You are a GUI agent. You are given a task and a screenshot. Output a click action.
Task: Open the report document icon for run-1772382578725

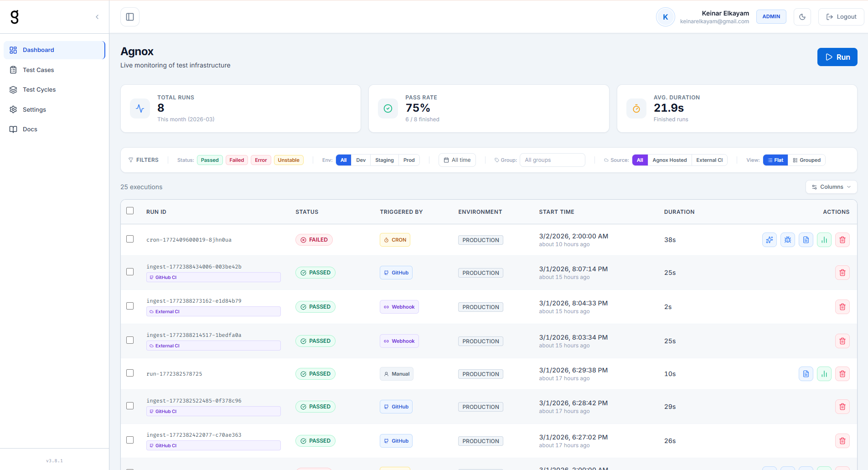point(806,374)
